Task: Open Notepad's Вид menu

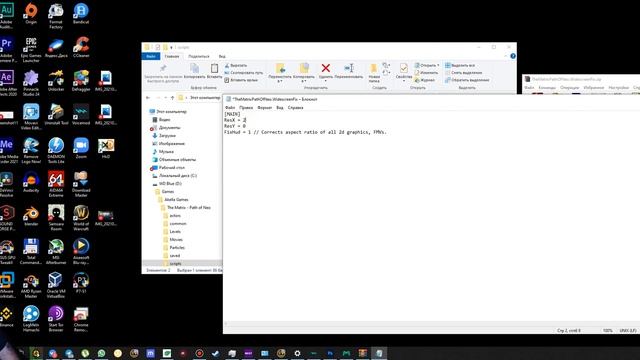Action: click(x=280, y=108)
